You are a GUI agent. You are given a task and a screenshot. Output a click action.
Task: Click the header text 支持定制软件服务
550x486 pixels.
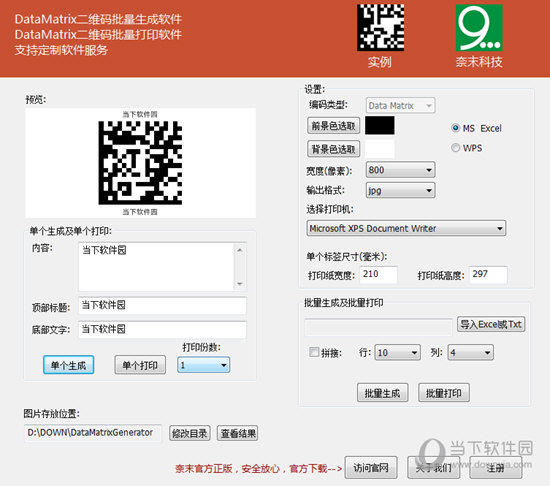[x=61, y=50]
